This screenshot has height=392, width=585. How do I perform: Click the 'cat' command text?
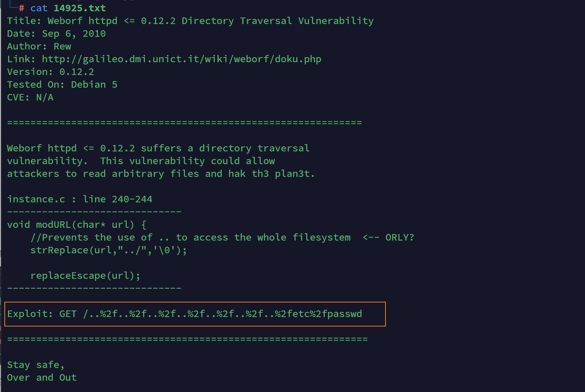coord(39,8)
